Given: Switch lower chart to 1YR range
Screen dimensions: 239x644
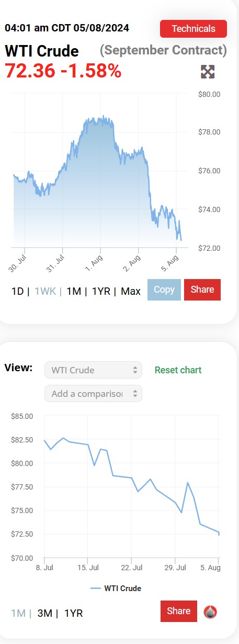Looking at the screenshot, I should [74, 613].
